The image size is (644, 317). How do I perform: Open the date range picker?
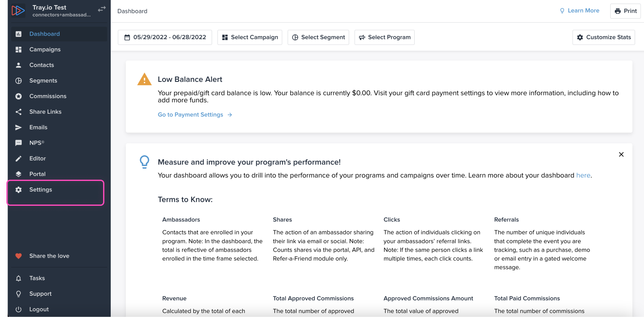165,37
